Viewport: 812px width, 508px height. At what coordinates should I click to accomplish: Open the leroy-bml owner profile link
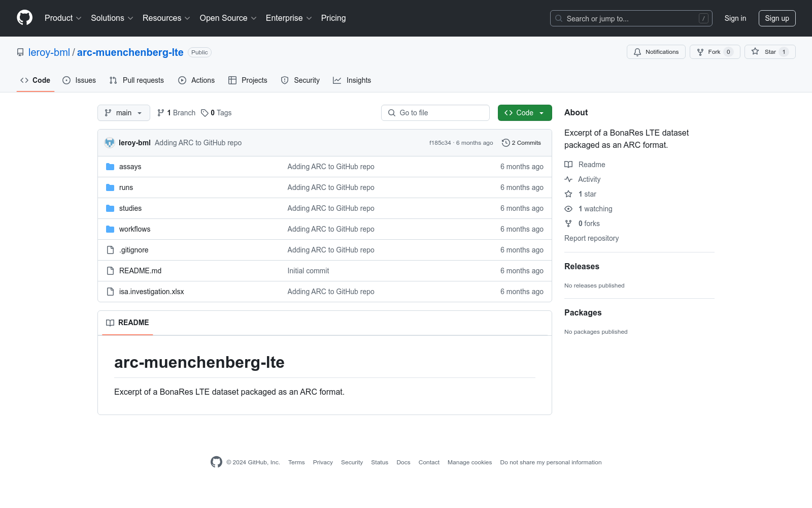(49, 52)
